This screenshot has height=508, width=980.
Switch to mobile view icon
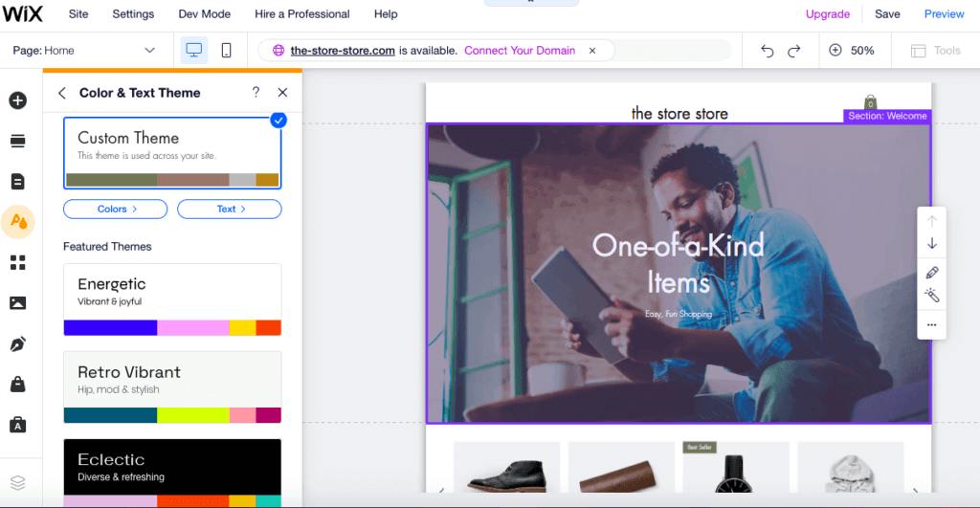[226, 50]
